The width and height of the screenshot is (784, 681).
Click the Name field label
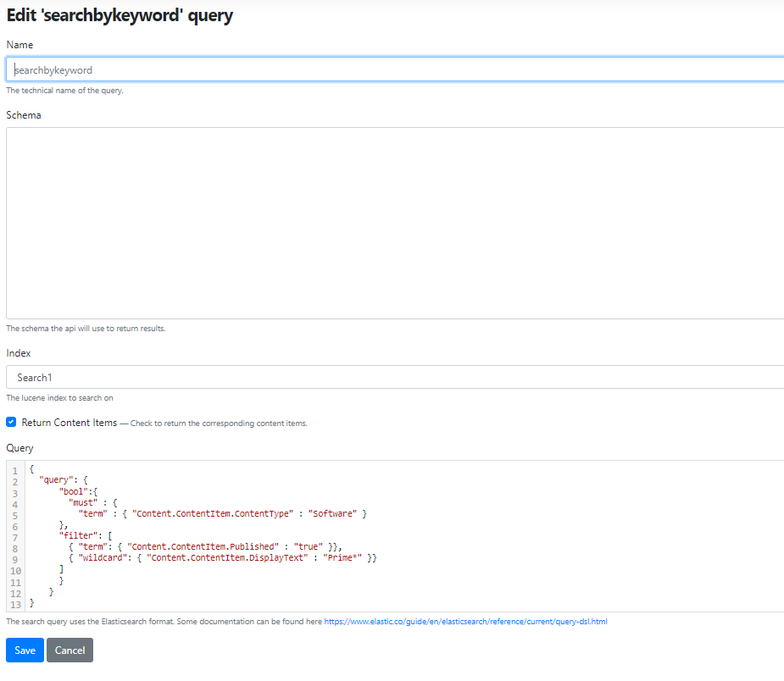click(x=19, y=45)
